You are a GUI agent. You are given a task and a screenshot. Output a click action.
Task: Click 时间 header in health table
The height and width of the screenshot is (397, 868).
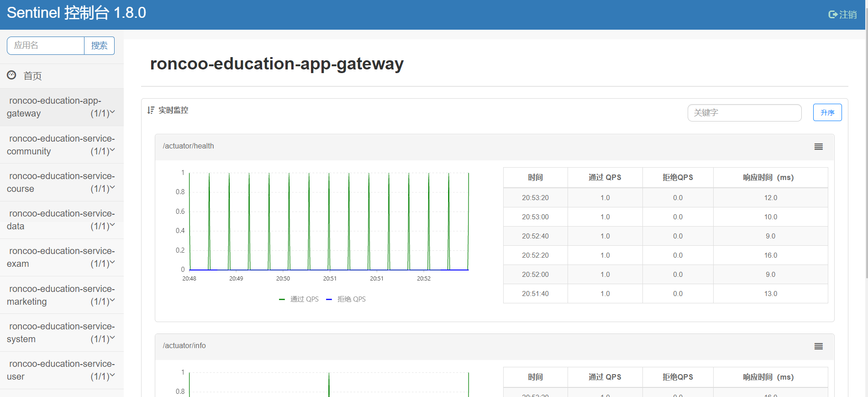[535, 177]
